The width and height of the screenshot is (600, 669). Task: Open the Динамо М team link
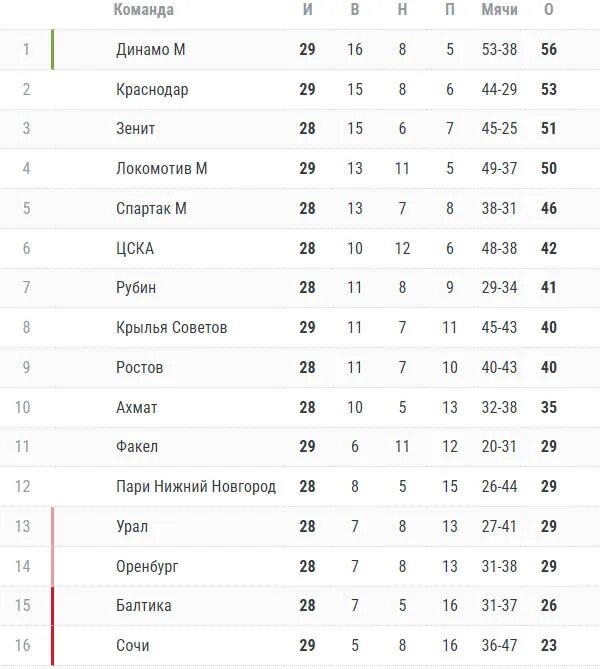151,49
